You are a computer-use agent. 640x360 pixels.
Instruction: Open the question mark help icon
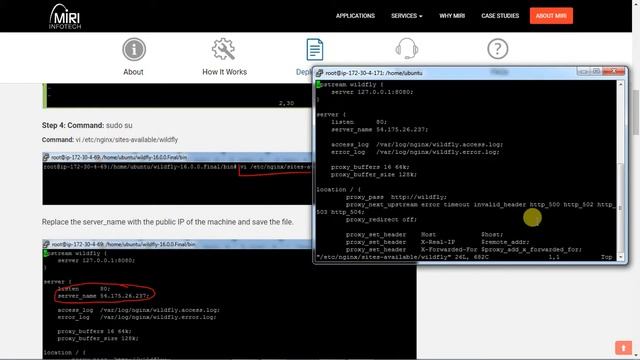point(498,49)
